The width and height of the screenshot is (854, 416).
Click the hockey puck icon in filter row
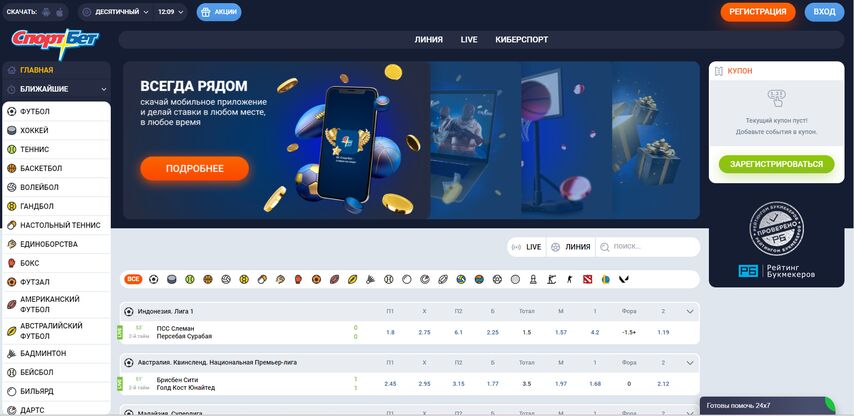pos(171,279)
